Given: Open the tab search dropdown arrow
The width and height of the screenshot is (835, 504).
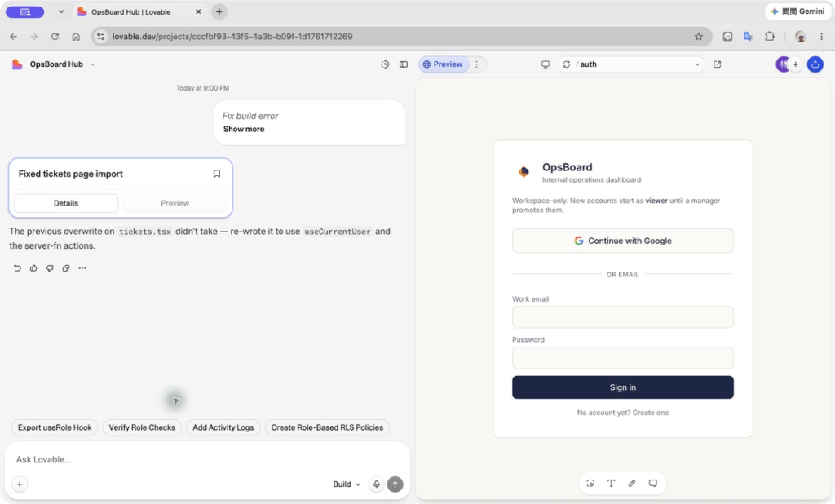Looking at the screenshot, I should click(61, 11).
